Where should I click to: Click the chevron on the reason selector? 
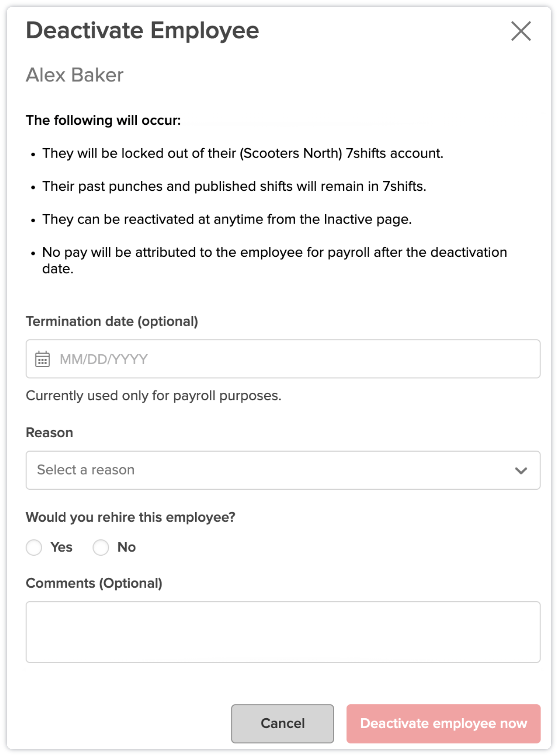pyautogui.click(x=520, y=470)
